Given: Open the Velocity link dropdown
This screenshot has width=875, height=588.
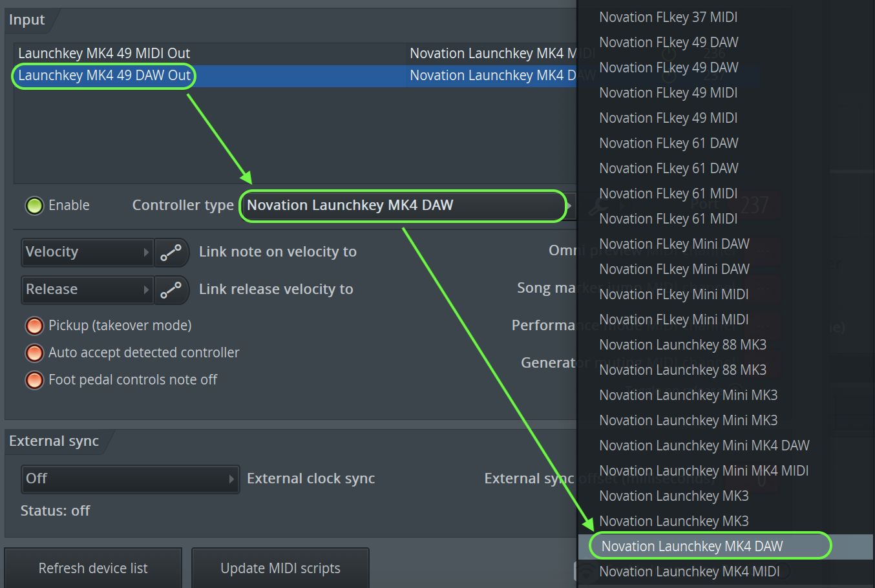Looking at the screenshot, I should pyautogui.click(x=87, y=252).
